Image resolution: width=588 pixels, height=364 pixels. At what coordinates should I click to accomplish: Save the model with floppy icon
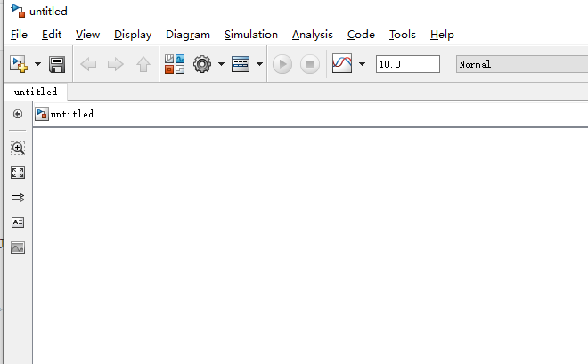coord(57,64)
